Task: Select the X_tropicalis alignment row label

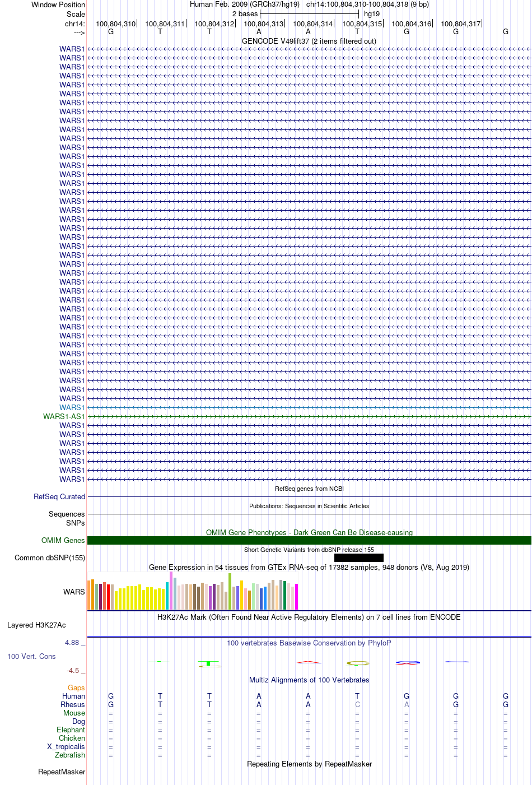Action: [66, 746]
